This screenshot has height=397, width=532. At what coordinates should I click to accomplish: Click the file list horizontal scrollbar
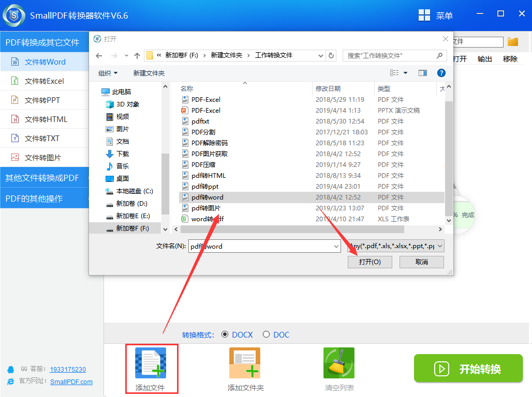tap(292, 229)
